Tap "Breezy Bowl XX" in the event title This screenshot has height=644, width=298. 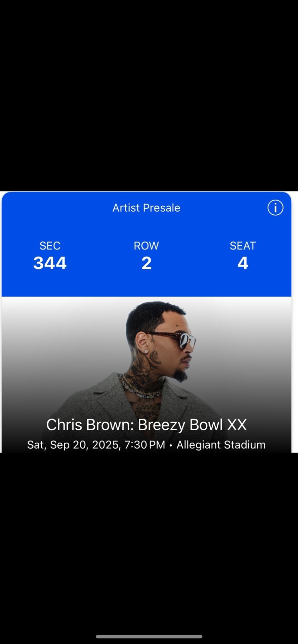coord(192,425)
